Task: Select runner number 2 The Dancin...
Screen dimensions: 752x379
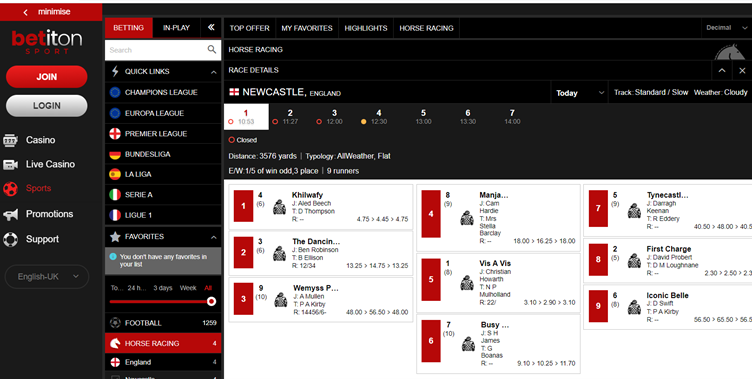Action: (x=243, y=252)
